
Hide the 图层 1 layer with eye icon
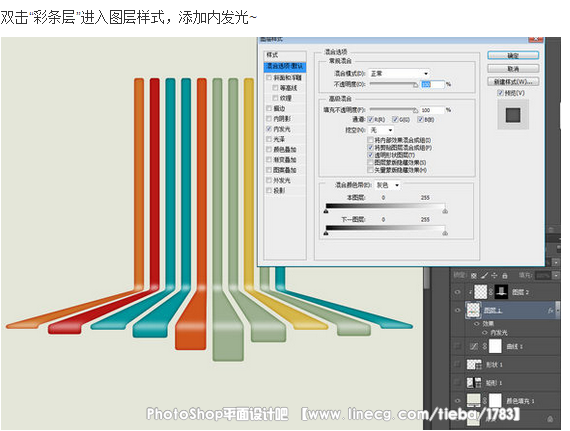458,310
